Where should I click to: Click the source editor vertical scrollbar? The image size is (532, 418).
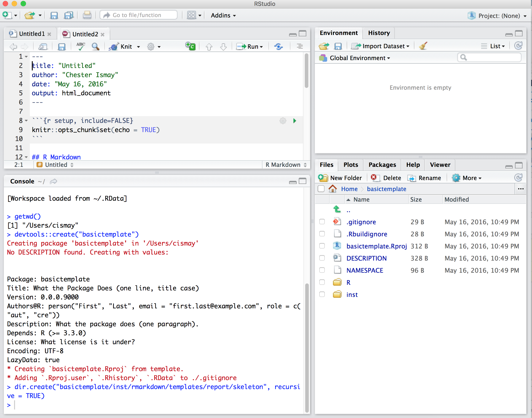click(306, 71)
